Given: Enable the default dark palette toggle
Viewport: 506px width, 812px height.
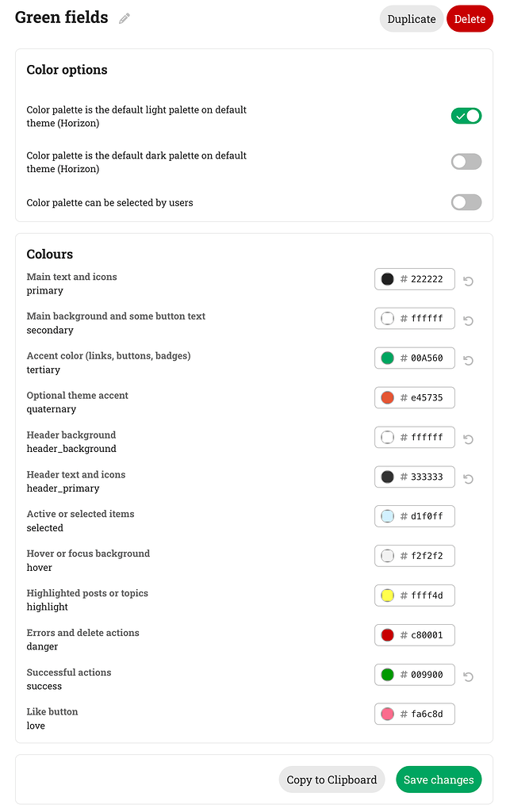Looking at the screenshot, I should [466, 162].
